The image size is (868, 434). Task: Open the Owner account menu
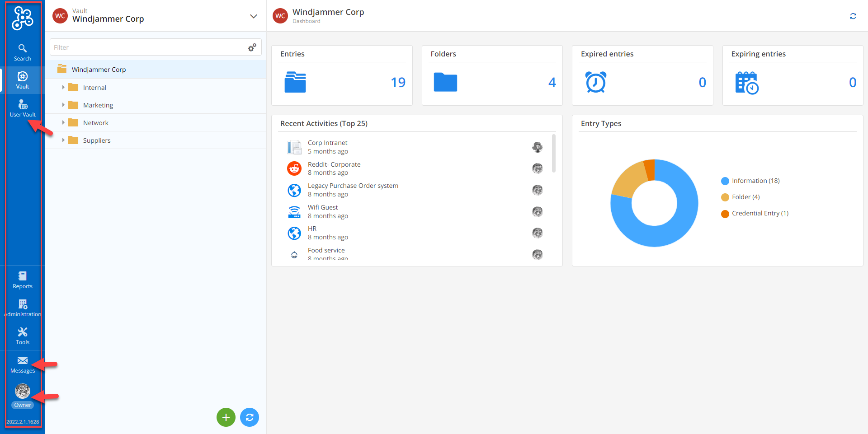point(22,393)
